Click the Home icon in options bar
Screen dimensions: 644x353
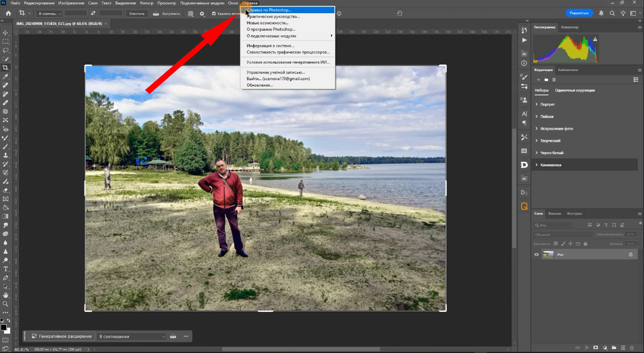pyautogui.click(x=8, y=13)
